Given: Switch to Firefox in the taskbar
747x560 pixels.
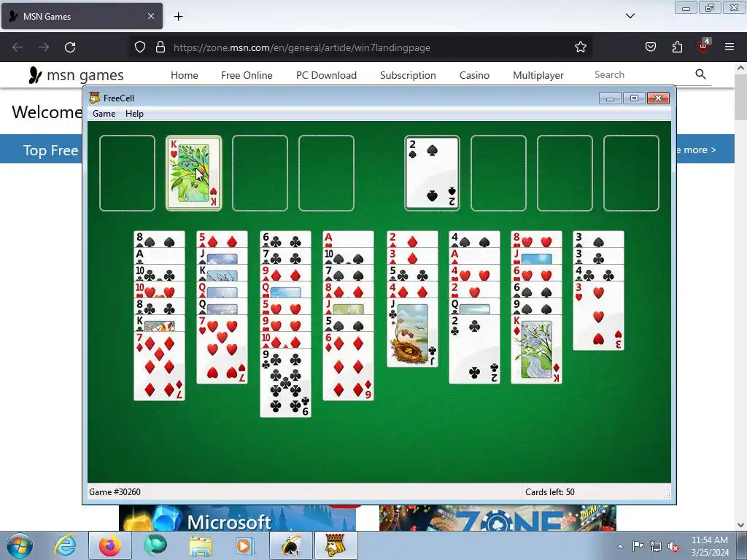Looking at the screenshot, I should click(x=110, y=545).
